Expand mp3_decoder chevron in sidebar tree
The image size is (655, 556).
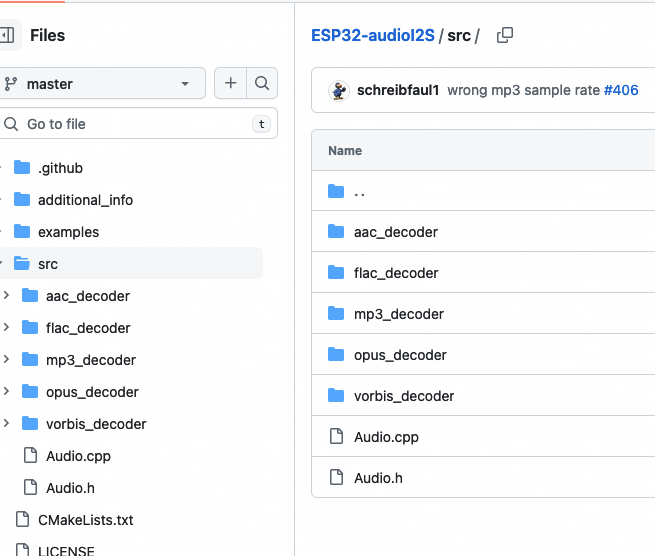[x=7, y=360]
